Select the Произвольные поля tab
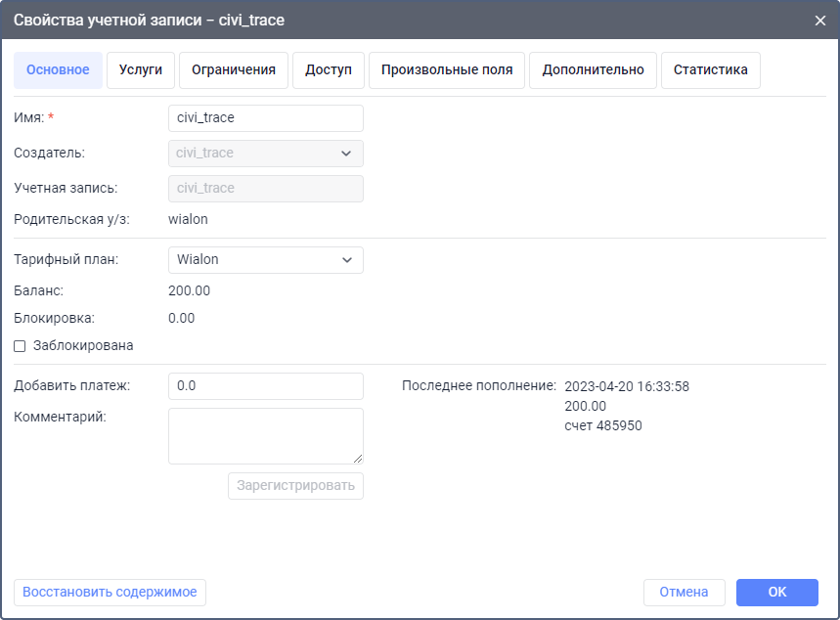 (x=447, y=70)
